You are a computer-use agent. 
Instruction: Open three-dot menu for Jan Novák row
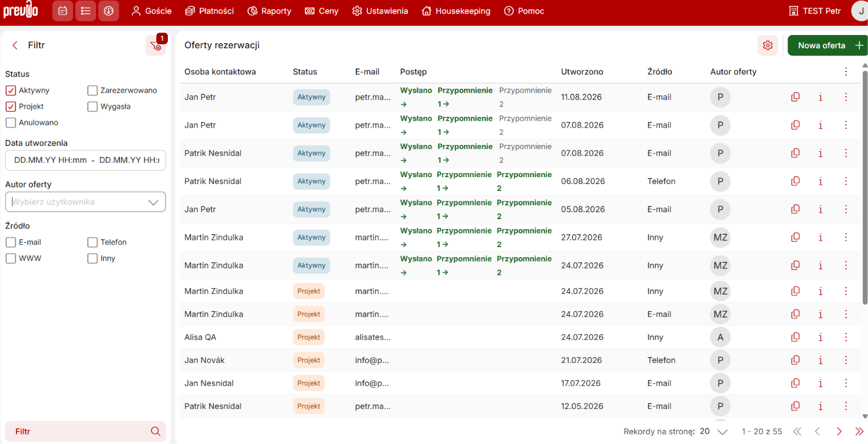tap(846, 360)
